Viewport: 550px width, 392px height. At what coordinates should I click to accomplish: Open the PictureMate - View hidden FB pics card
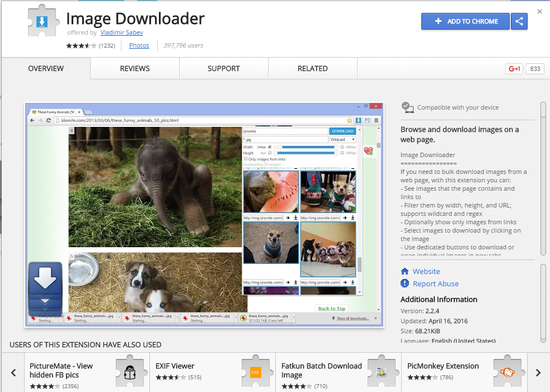87,372
